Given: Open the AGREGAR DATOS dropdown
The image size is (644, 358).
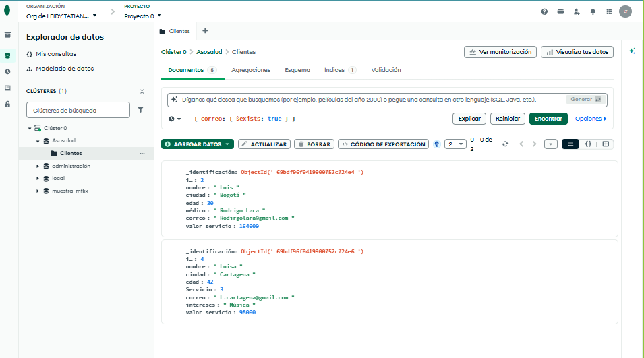Looking at the screenshot, I should pos(198,144).
